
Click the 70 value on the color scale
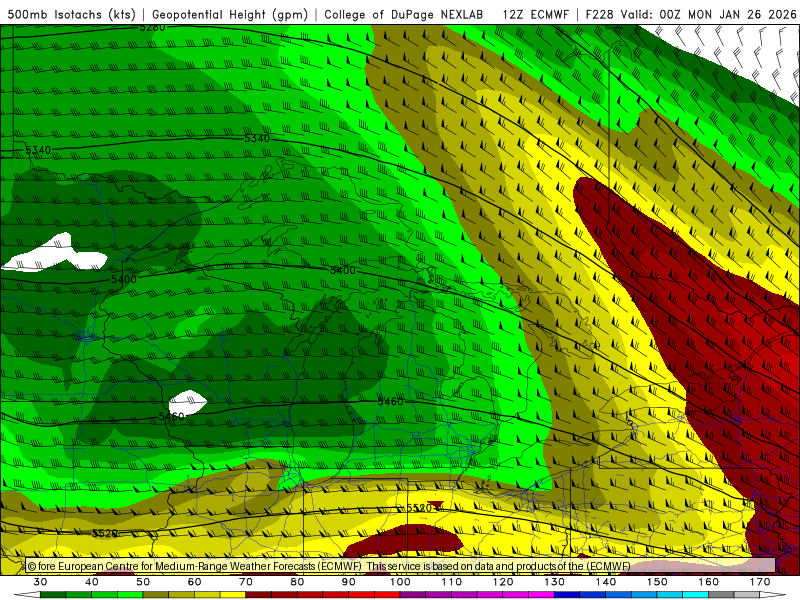point(246,582)
